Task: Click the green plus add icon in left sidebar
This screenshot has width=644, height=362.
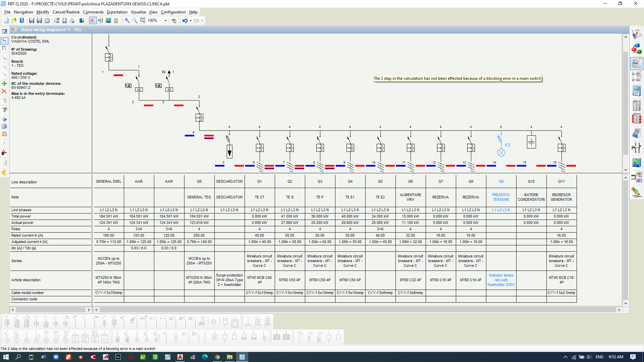Action: 4,83
